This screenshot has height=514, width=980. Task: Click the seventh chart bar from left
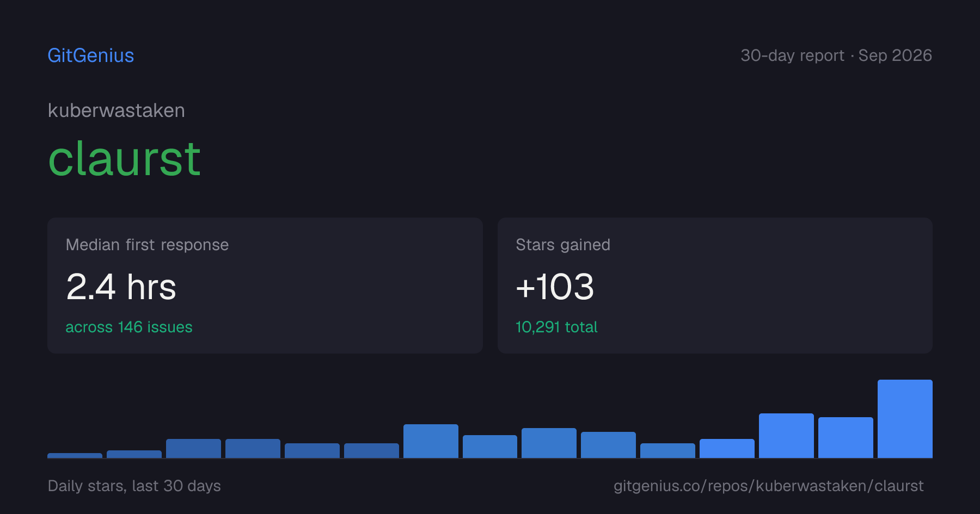431,441
